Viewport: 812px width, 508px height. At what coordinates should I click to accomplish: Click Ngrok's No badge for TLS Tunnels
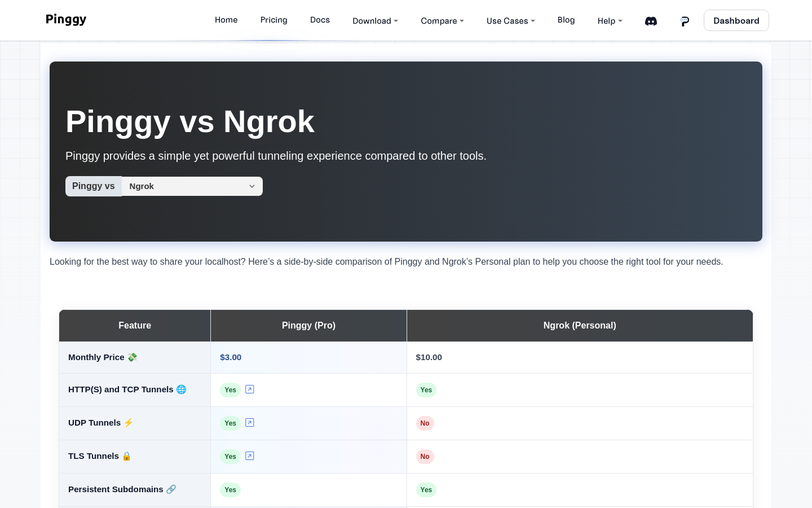(425, 457)
